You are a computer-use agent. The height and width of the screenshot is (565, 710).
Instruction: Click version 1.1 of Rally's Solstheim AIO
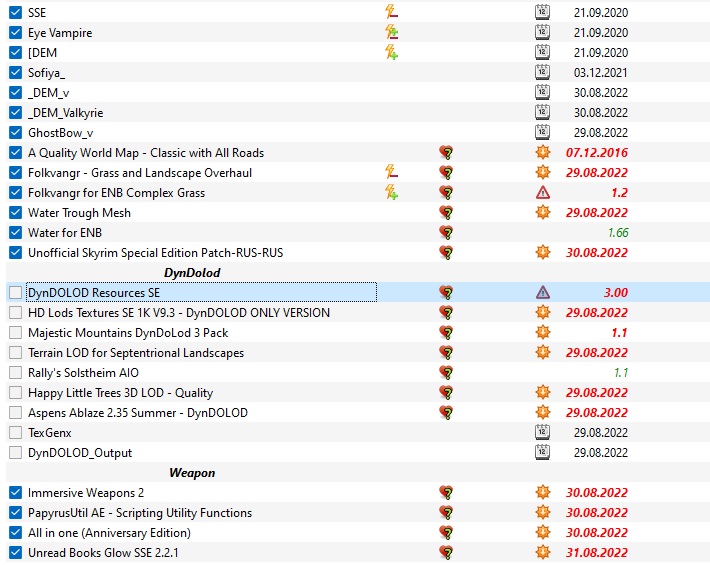coord(621,373)
